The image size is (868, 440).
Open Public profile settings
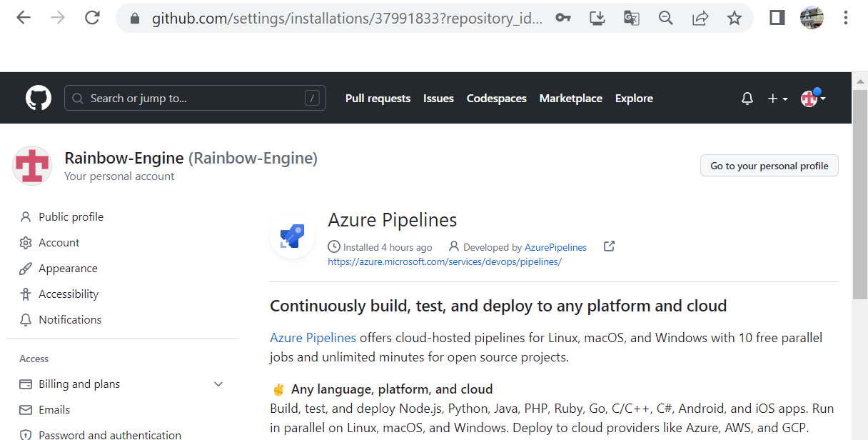(x=71, y=217)
